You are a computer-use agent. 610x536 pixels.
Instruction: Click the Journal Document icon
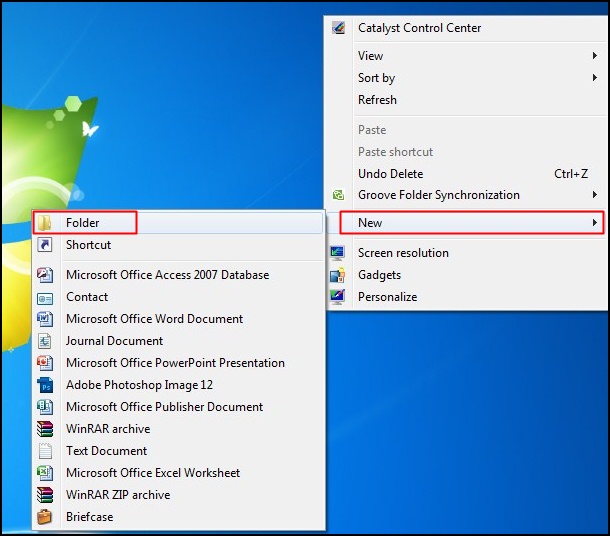(x=45, y=341)
